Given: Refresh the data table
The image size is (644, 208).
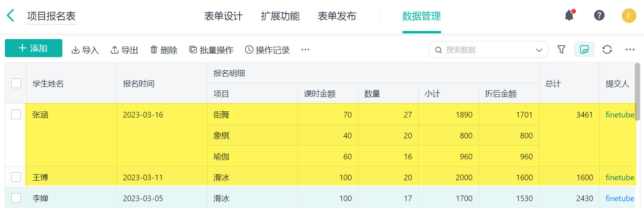Looking at the screenshot, I should (607, 49).
